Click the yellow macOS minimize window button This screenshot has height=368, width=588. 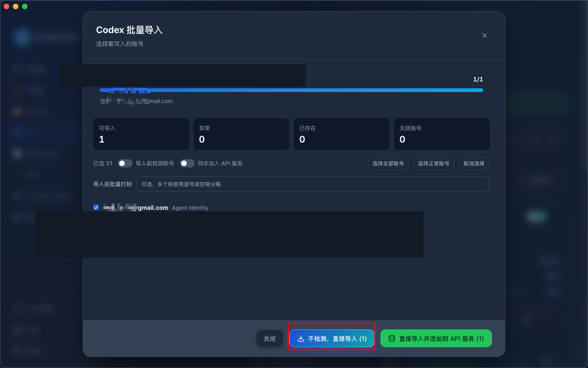tap(16, 6)
